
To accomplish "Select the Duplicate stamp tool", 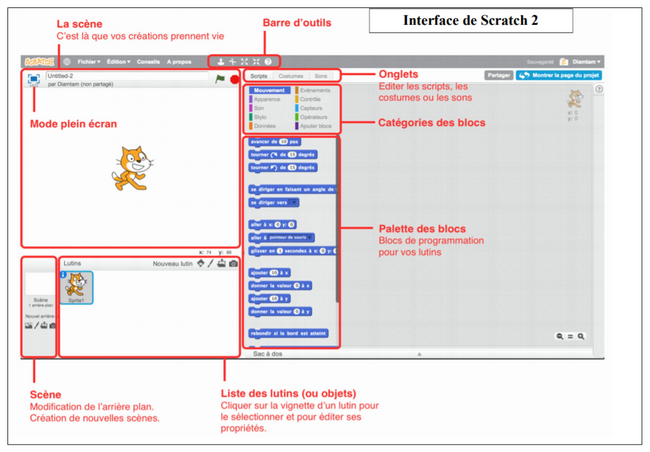I will (x=221, y=62).
